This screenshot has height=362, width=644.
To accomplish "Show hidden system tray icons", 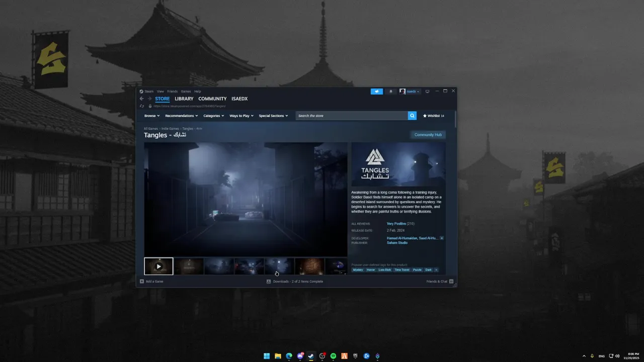I will coord(584,356).
